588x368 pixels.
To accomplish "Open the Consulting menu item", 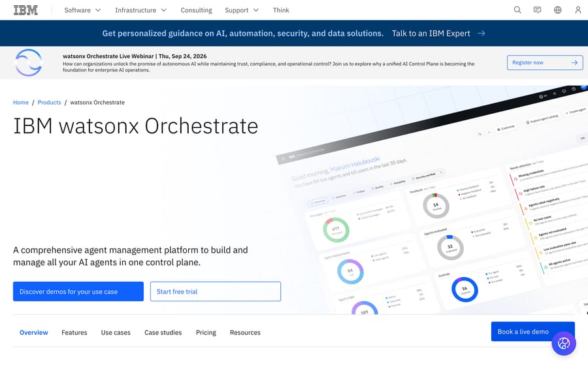I will pos(196,10).
